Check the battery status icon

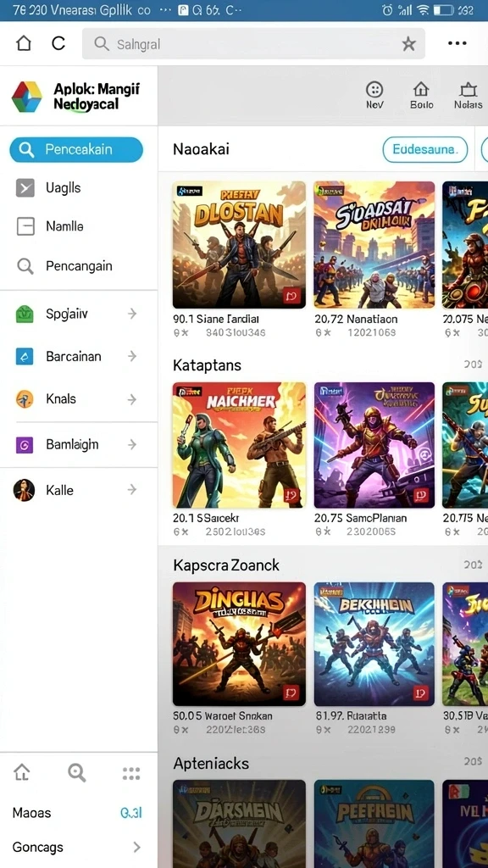[444, 10]
